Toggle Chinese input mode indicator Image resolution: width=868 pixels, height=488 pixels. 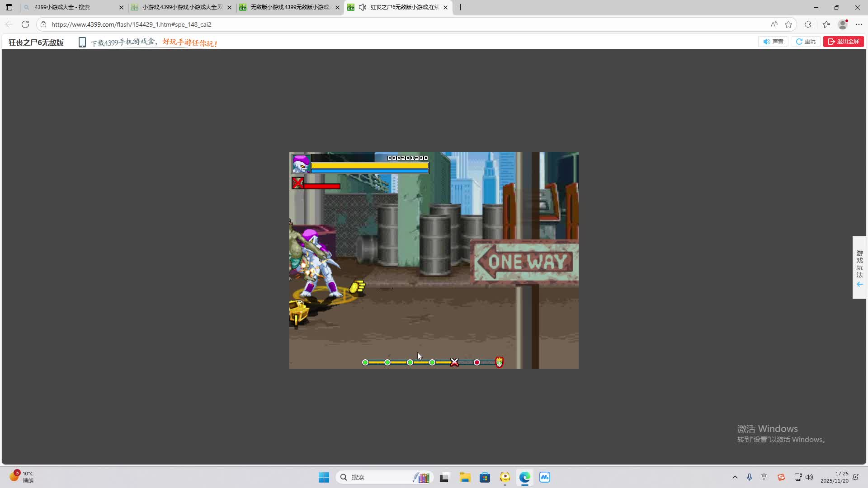(764, 477)
